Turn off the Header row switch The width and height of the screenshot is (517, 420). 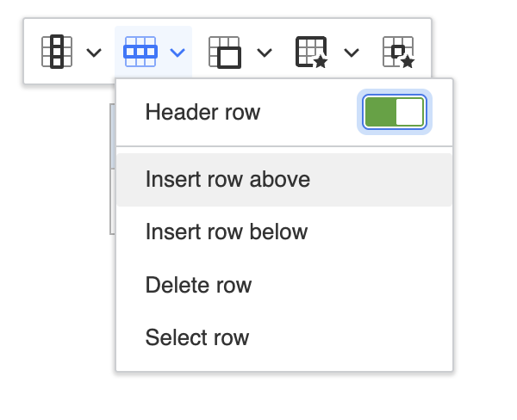tap(394, 112)
